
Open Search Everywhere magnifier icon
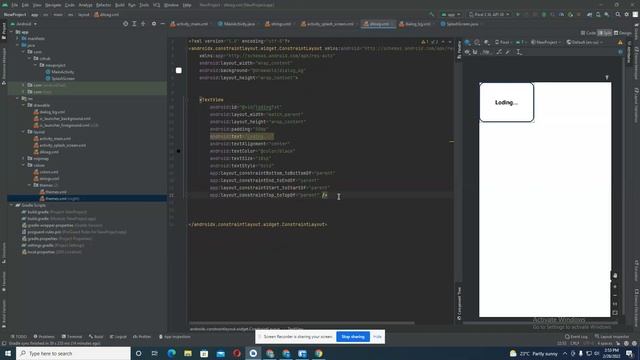coord(618,14)
